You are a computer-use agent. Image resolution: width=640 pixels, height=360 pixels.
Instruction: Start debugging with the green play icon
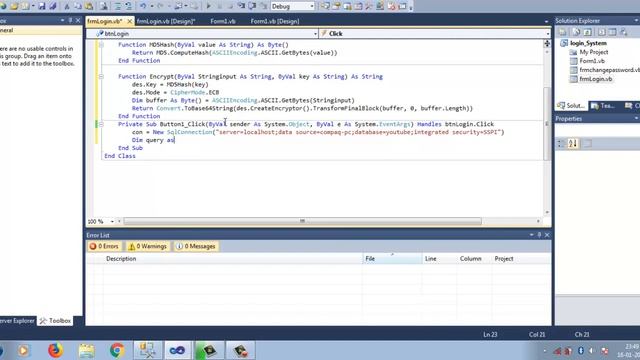coord(209,6)
